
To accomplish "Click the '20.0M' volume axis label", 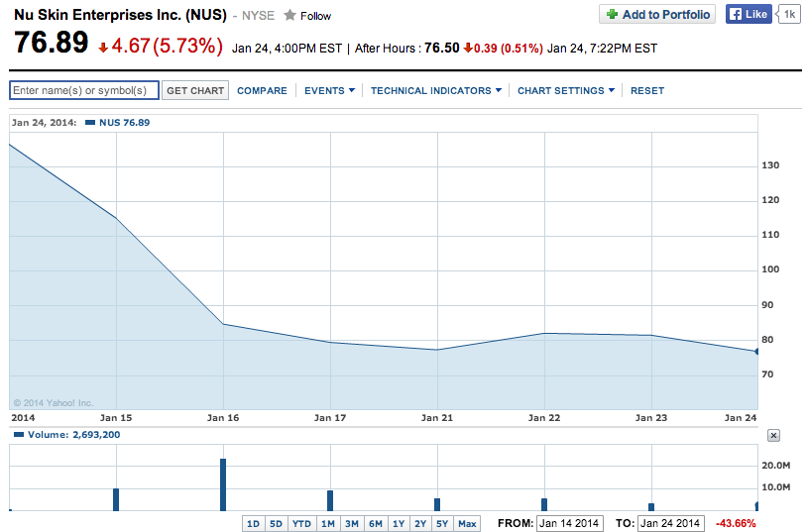I will [x=775, y=465].
